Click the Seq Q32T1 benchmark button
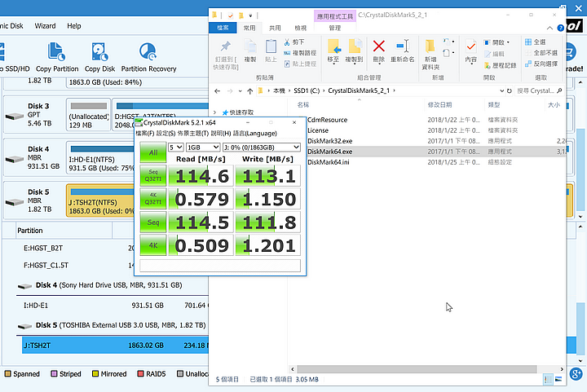The width and height of the screenshot is (587, 392). [x=153, y=176]
